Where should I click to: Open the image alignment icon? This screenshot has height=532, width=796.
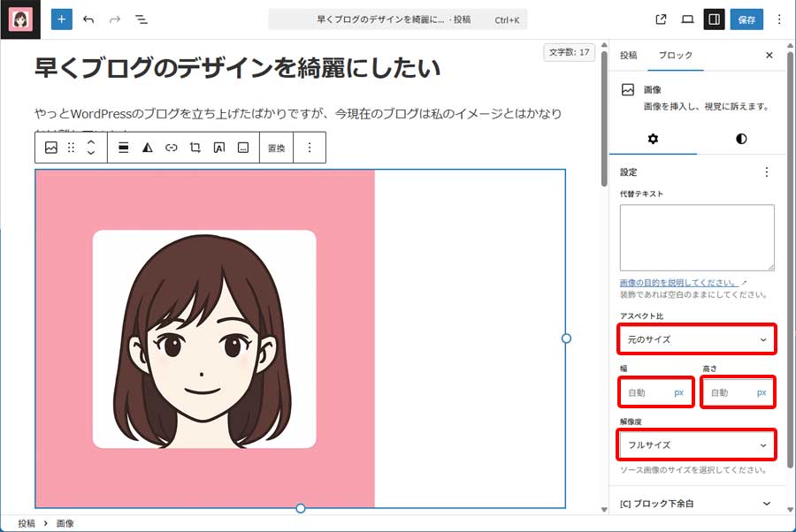[125, 148]
